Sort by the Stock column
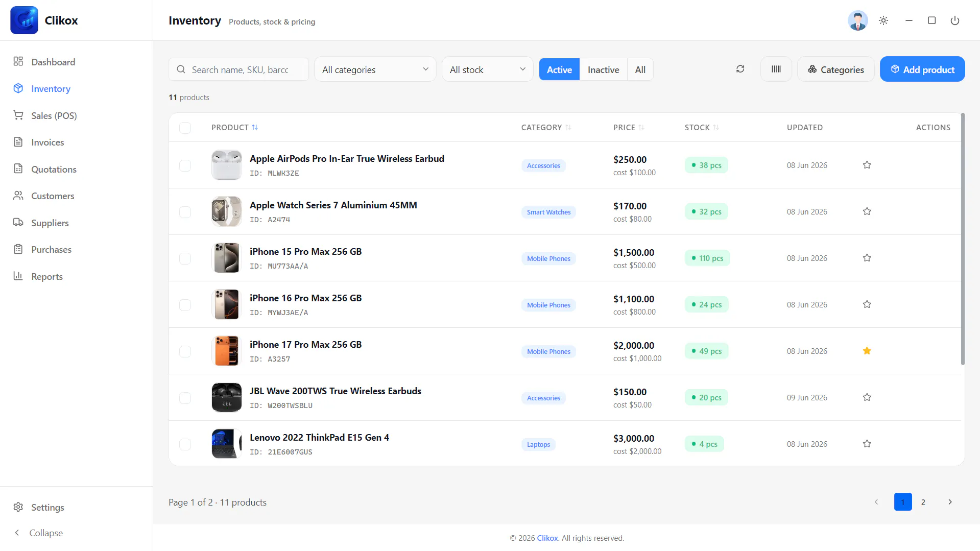 [x=702, y=127]
